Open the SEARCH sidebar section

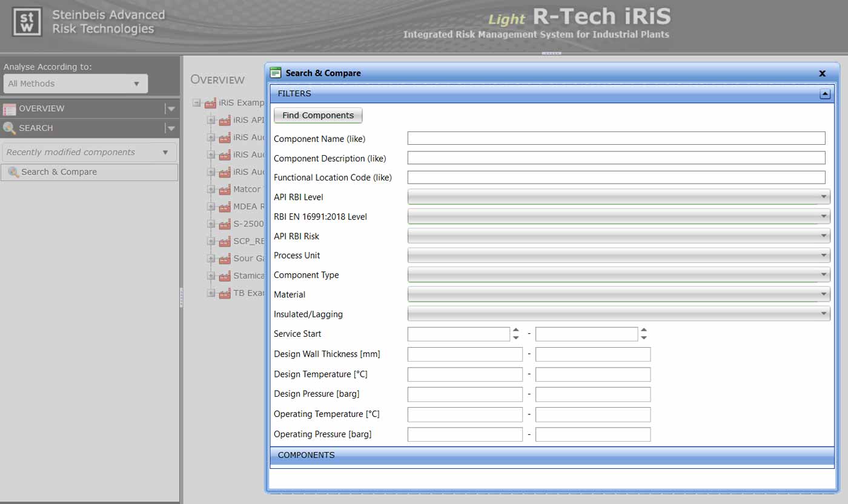[x=90, y=128]
